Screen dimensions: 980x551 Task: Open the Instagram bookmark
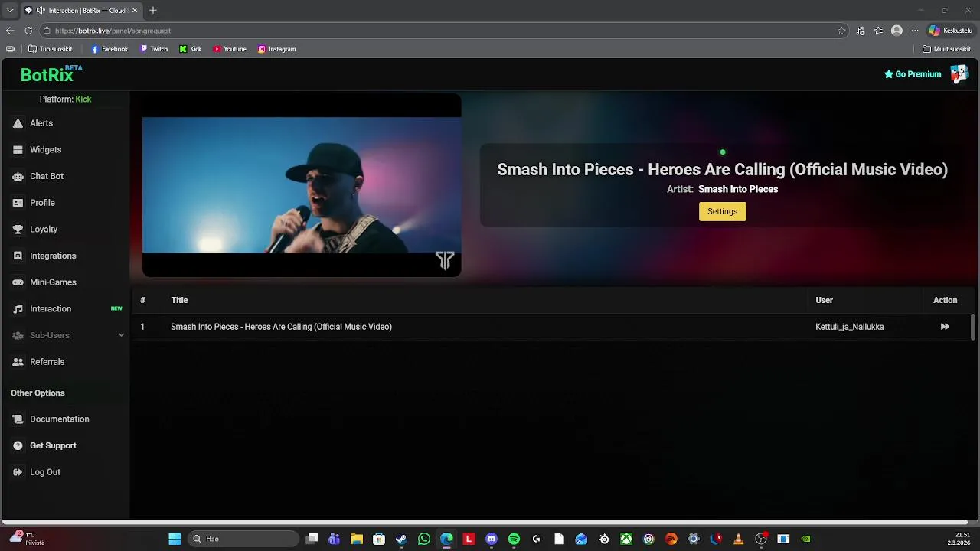[x=276, y=49]
